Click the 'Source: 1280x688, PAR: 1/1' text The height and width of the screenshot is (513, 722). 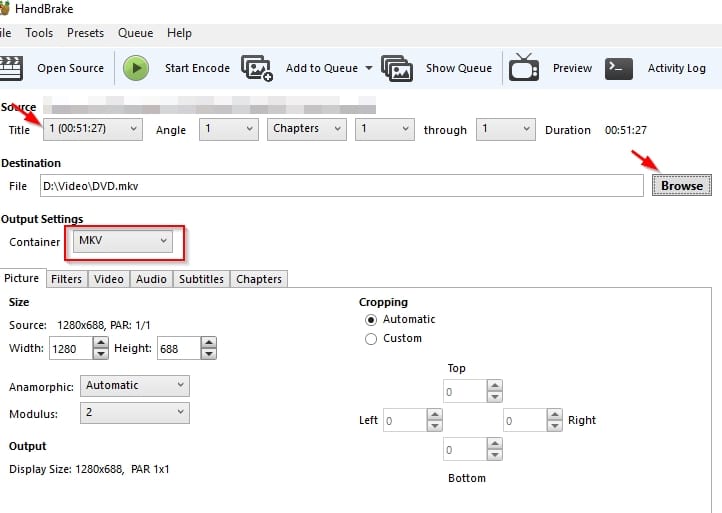coord(80,325)
